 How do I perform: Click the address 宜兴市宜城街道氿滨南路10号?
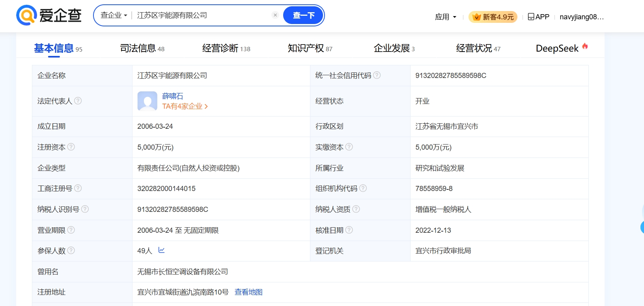click(183, 292)
